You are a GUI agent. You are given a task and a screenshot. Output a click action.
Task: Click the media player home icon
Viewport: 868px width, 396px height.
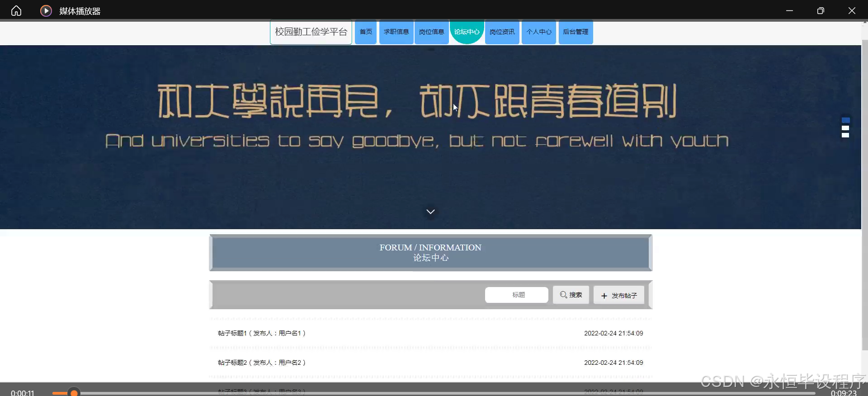[x=16, y=10]
